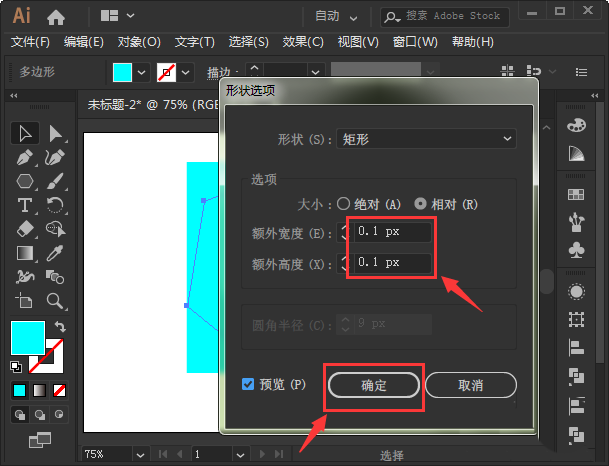Open the 对象(O) menu
Image resolution: width=609 pixels, height=466 pixels.
pos(139,42)
